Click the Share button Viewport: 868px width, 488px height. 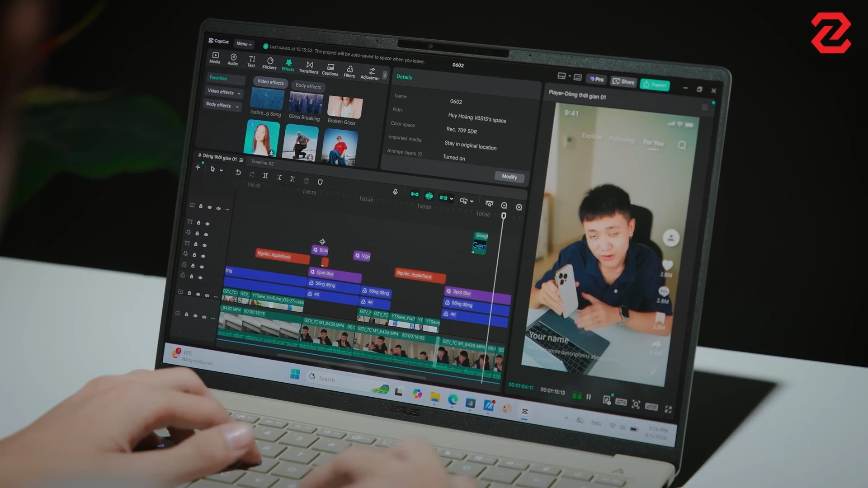[623, 82]
